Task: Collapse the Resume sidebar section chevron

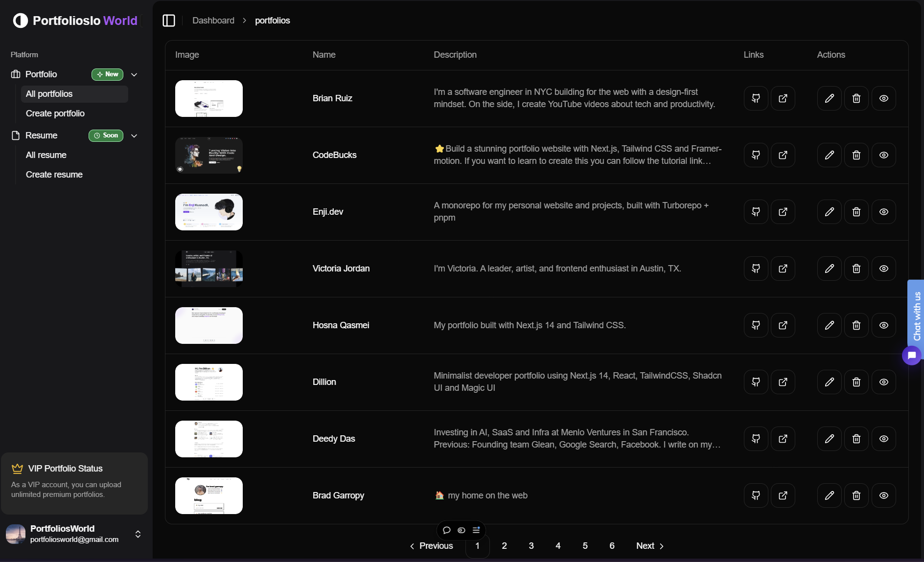Action: [134, 135]
